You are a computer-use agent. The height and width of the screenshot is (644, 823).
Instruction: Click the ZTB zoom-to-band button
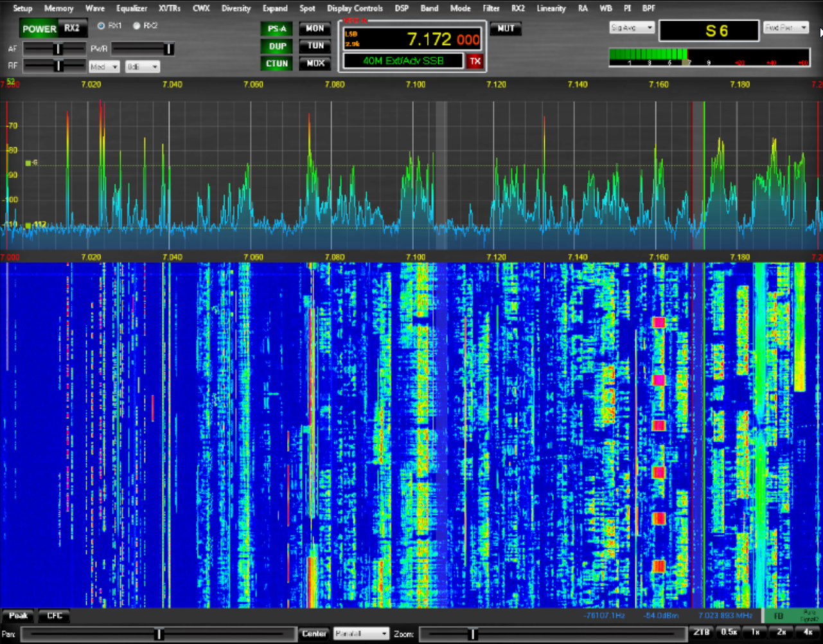pyautogui.click(x=702, y=632)
